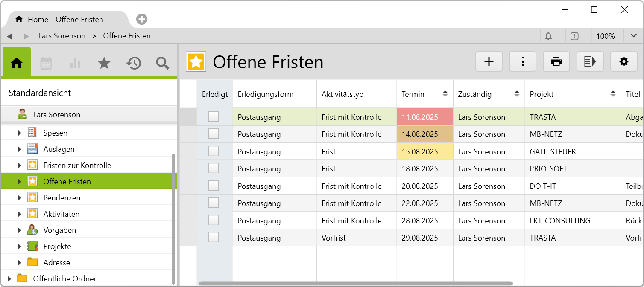Click the notification bell icon
The width and height of the screenshot is (644, 287).
pos(548,36)
